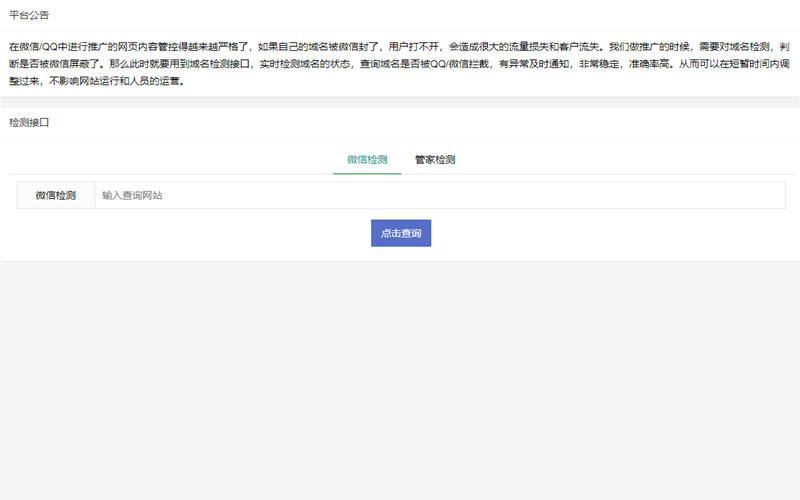Switch to the 管家检测 tab

[x=435, y=160]
